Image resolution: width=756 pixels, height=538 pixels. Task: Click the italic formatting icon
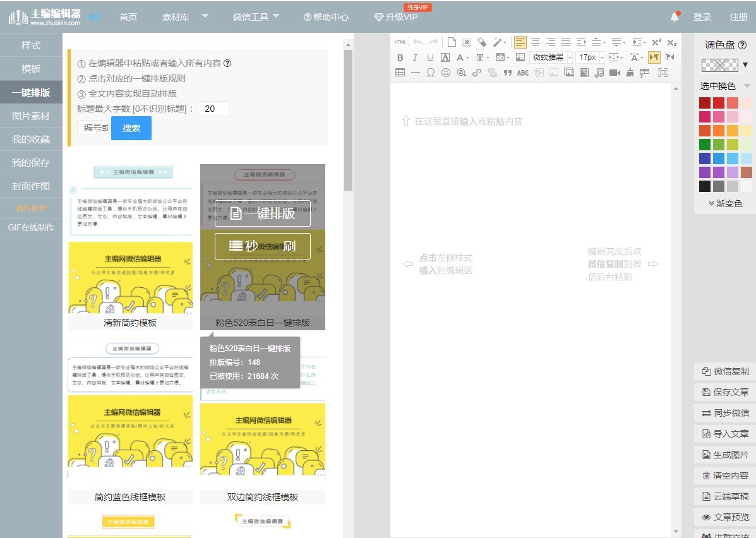414,57
